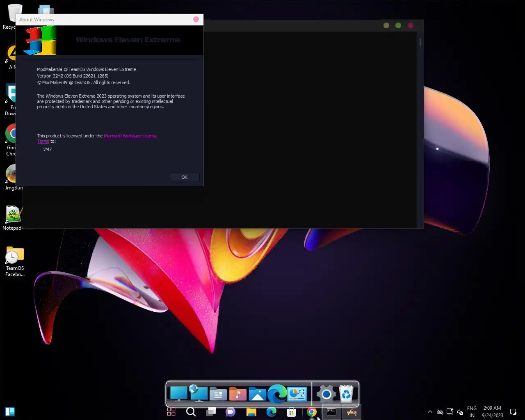Open the clock showing 2:09 AM
The image size is (525, 420).
(492, 412)
